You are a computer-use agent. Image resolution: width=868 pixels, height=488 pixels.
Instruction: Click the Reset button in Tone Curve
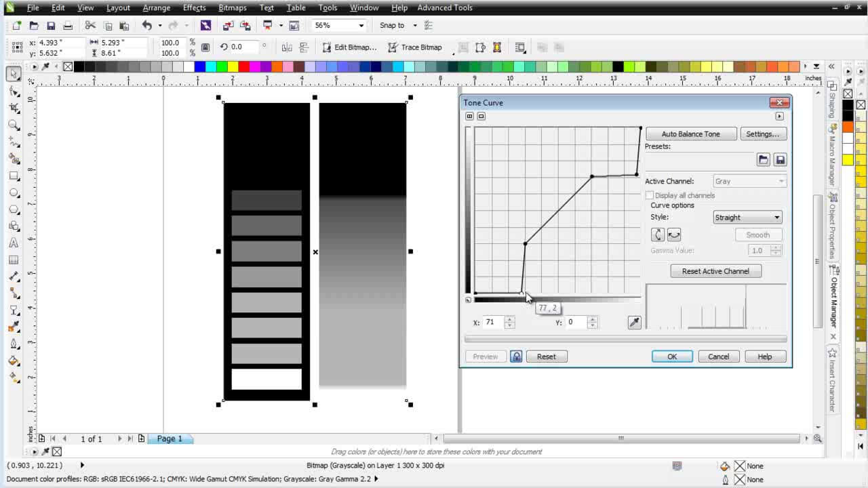[x=547, y=357]
